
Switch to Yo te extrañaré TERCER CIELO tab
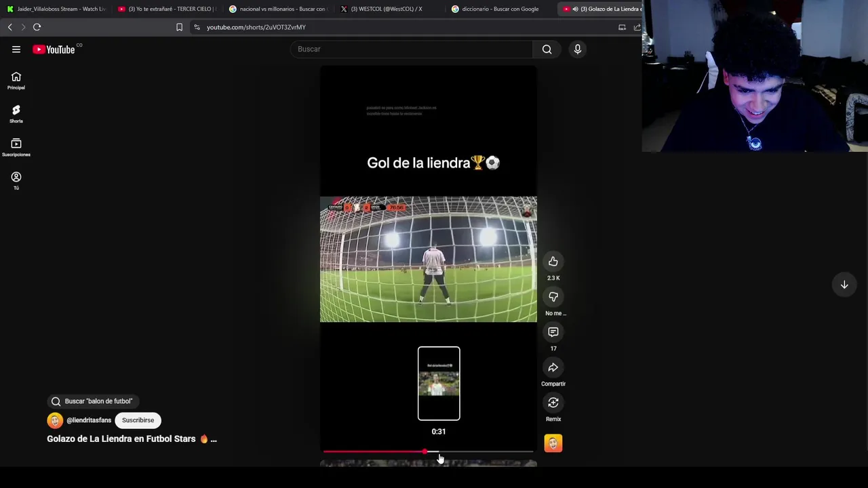pyautogui.click(x=166, y=9)
